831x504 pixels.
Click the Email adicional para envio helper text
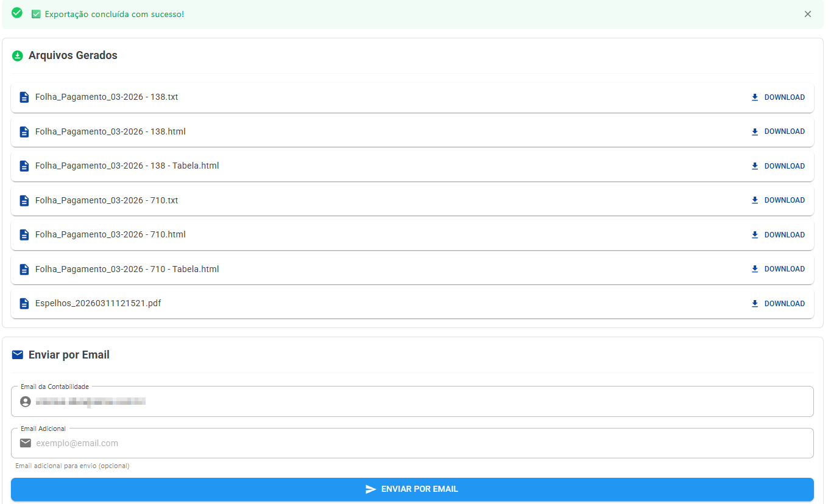coord(72,466)
